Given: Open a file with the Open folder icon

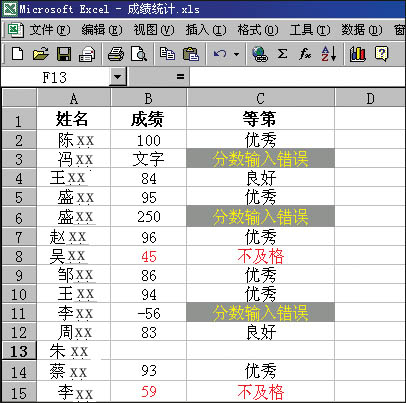Looking at the screenshot, I should (41, 54).
